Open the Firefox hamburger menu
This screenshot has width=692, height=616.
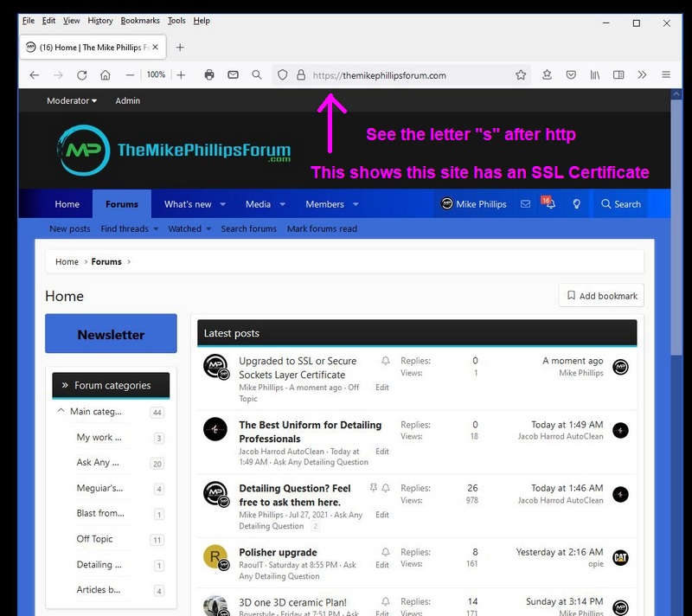[666, 75]
